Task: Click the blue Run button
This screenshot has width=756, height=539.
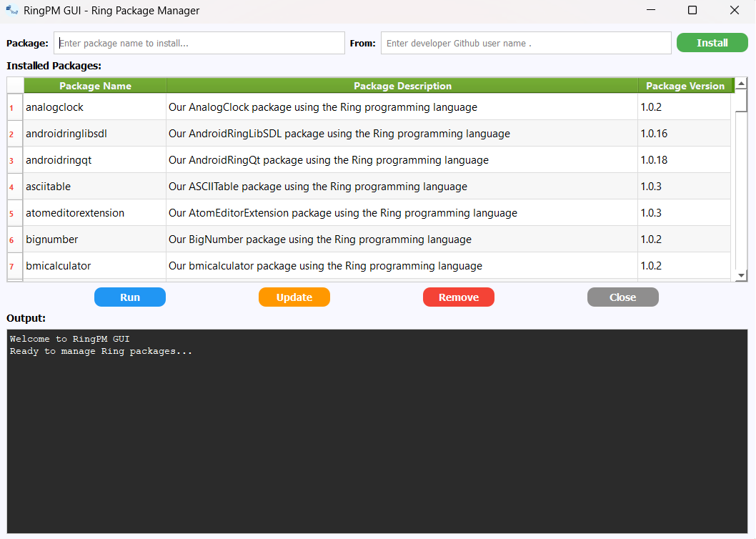Action: [129, 297]
